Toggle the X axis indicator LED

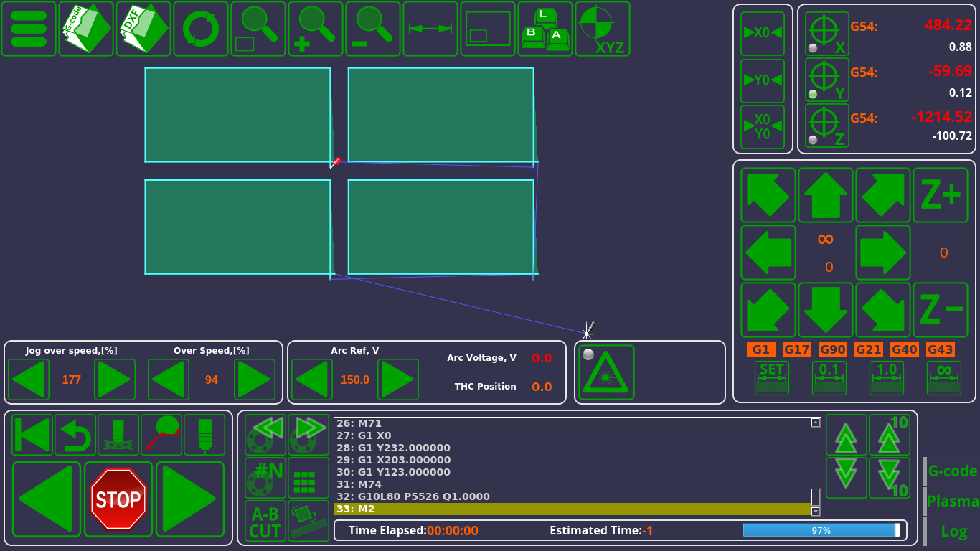[811, 49]
